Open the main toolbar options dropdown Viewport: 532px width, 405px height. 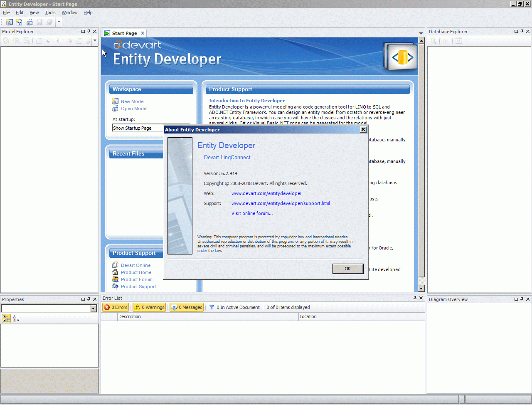(x=59, y=22)
